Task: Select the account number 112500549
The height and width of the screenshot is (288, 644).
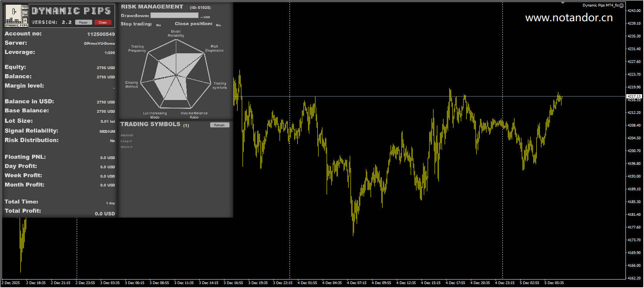Action: coord(101,34)
